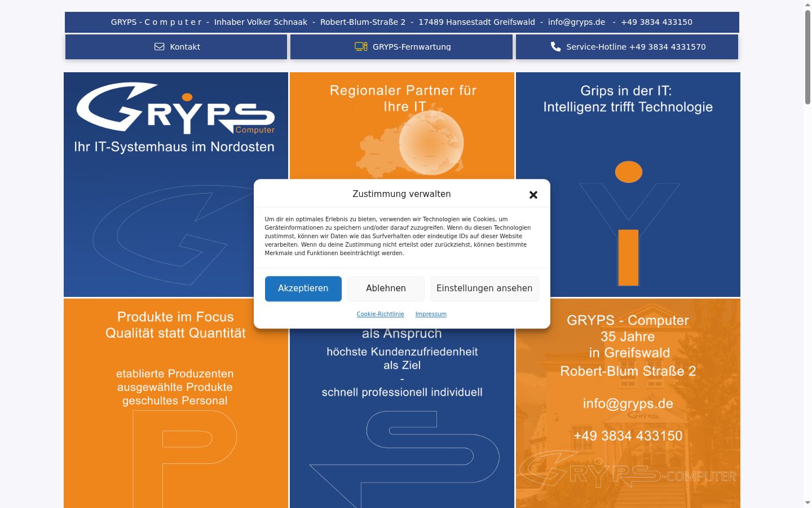
Task: Close the Zustimmung verwalten dialog
Action: click(x=533, y=195)
